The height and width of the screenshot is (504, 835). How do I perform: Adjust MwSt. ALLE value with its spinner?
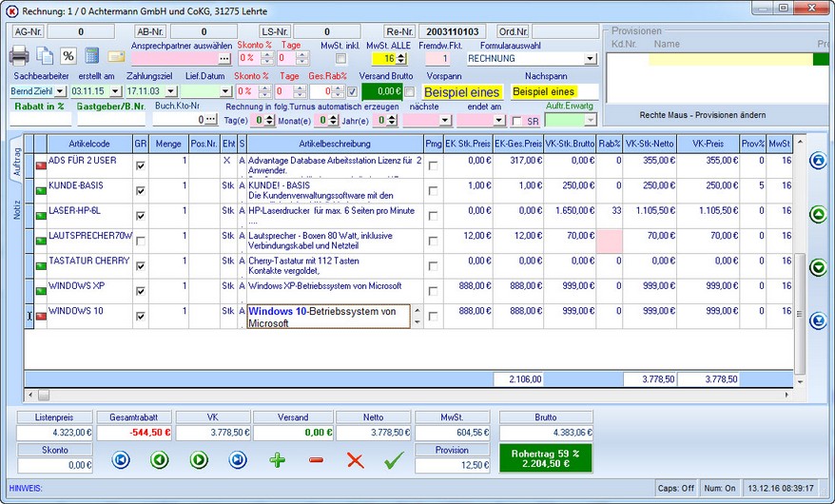(402, 59)
